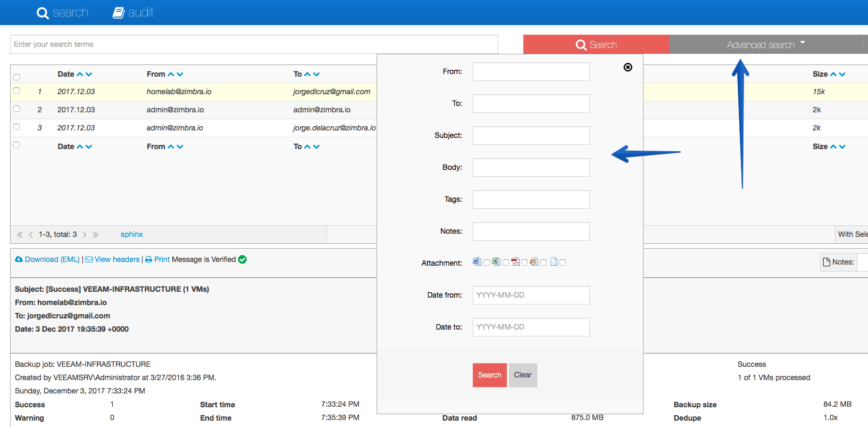Sort To ascending in top header
The width and height of the screenshot is (868, 427).
(307, 75)
